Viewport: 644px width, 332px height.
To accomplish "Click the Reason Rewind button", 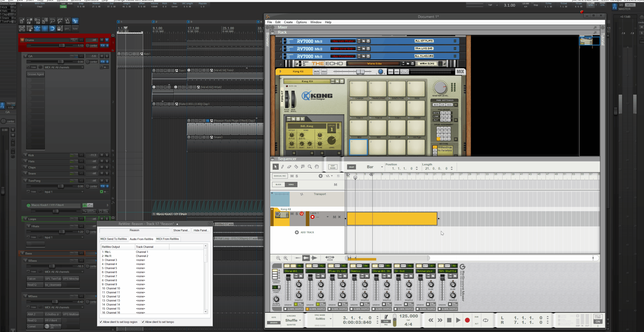I will click(431, 320).
